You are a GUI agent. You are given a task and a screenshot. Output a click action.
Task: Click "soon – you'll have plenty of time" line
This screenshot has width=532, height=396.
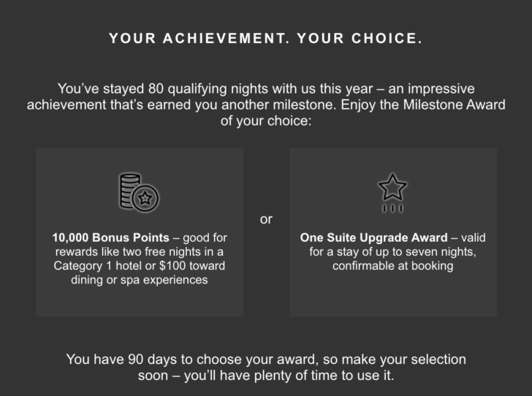click(266, 376)
